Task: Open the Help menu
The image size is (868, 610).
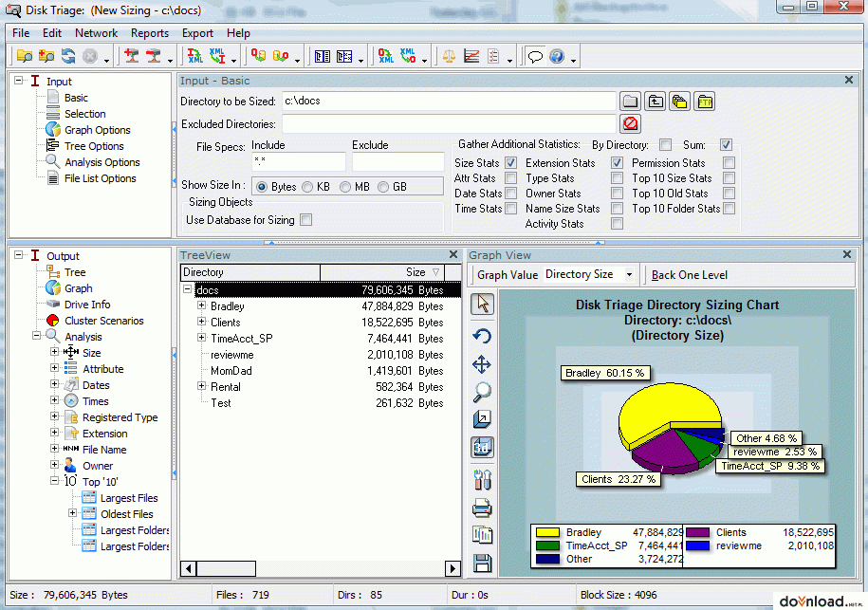Action: (x=238, y=33)
